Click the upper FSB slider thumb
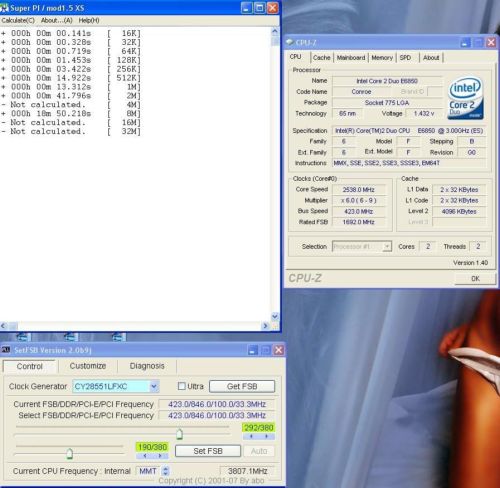Viewport: 500px width, 488px height. (179, 434)
